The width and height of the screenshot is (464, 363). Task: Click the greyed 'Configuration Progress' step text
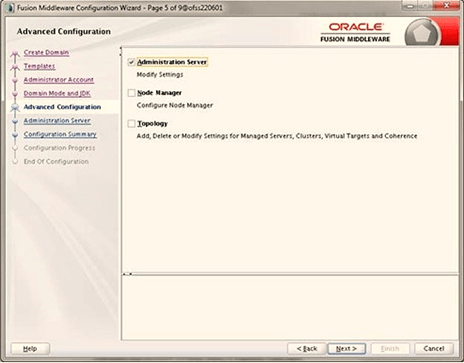tap(59, 148)
